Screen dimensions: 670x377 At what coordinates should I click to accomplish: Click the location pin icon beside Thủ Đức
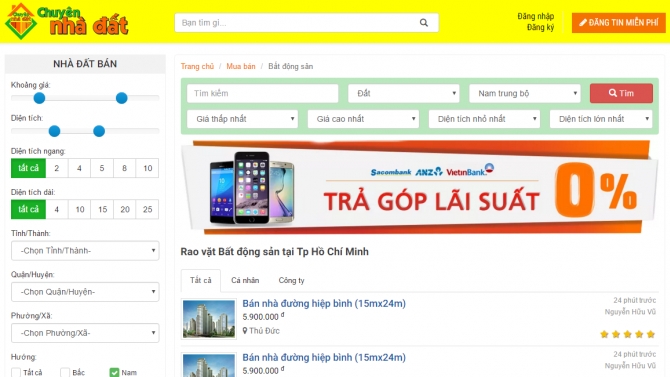point(245,331)
